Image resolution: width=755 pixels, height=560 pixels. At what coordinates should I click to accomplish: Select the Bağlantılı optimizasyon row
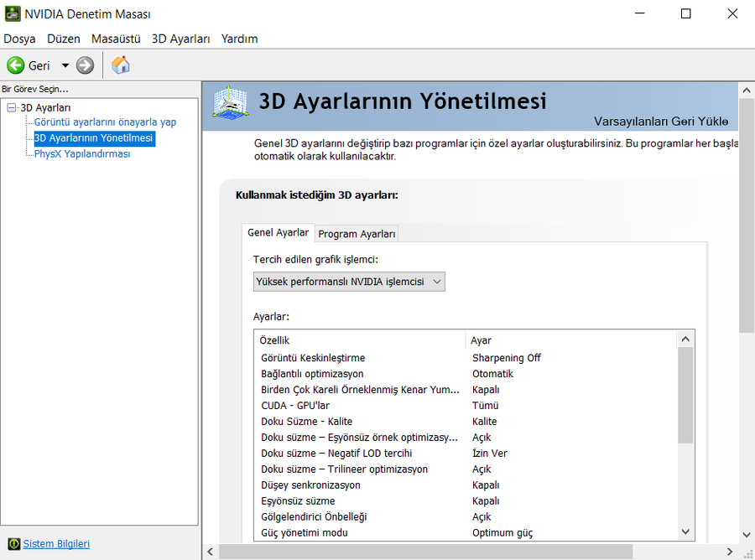coord(465,374)
